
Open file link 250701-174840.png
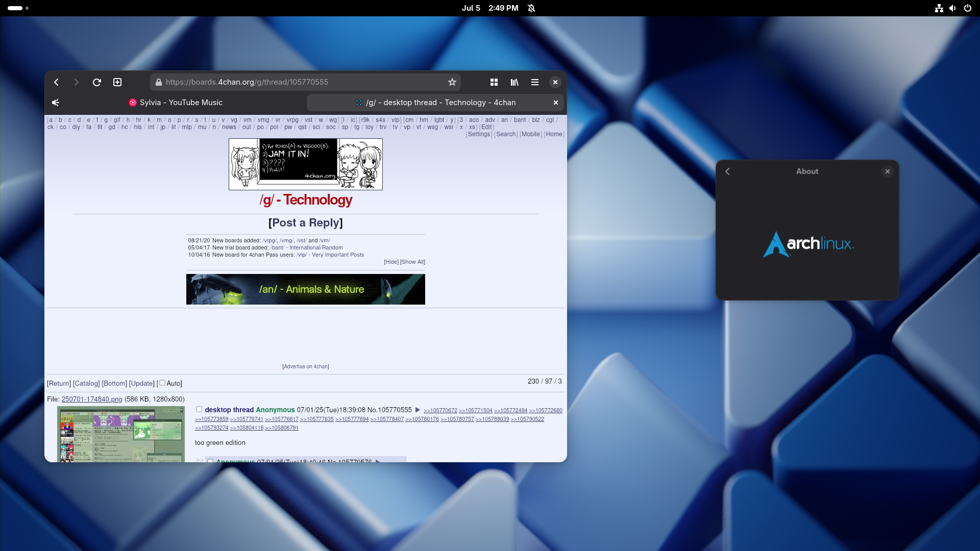pyautogui.click(x=92, y=399)
